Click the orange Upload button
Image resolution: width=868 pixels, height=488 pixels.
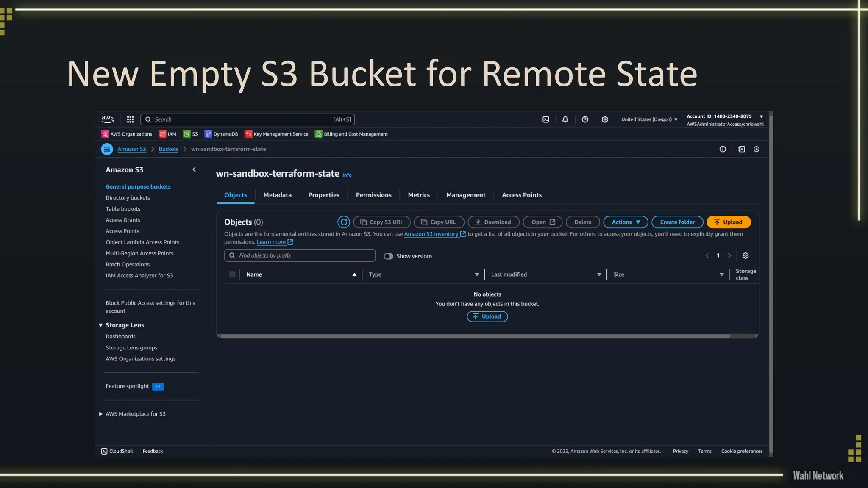[729, 222]
